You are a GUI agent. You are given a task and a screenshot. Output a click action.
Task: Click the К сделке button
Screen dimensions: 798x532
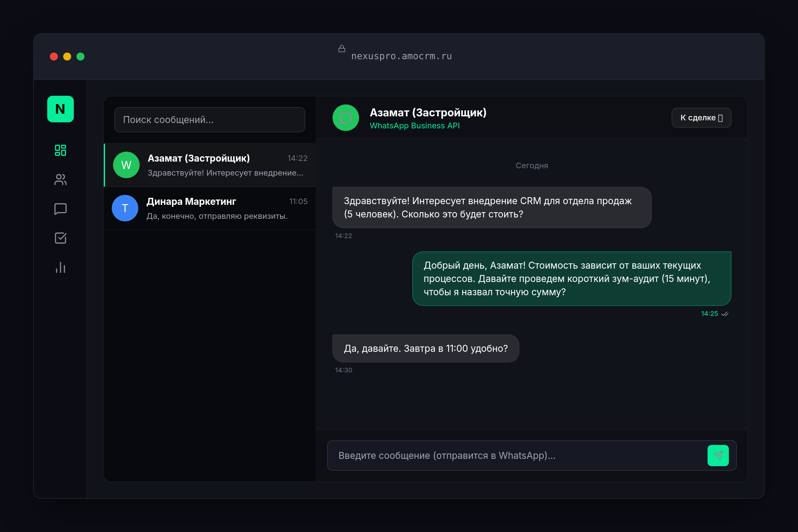coord(701,118)
